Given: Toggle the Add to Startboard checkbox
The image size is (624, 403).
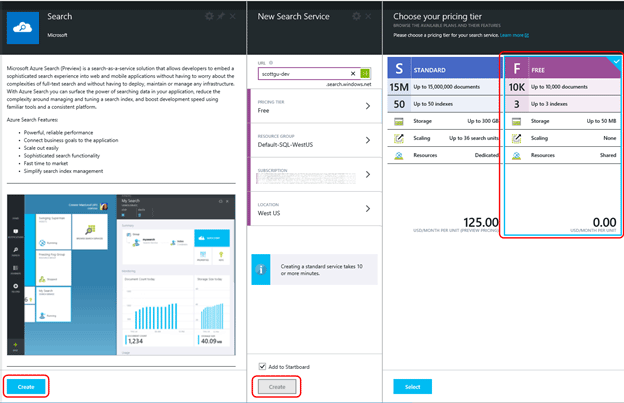Looking at the screenshot, I should tap(262, 366).
